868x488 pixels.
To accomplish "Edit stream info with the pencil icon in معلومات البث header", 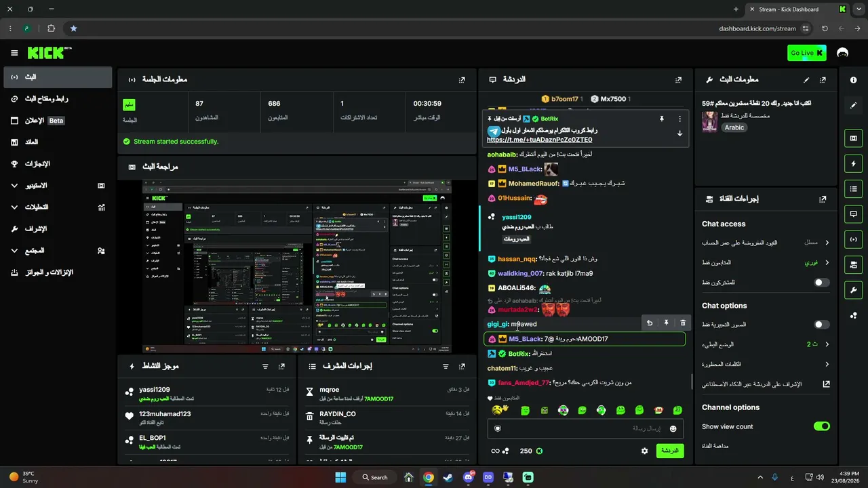I will pyautogui.click(x=806, y=79).
